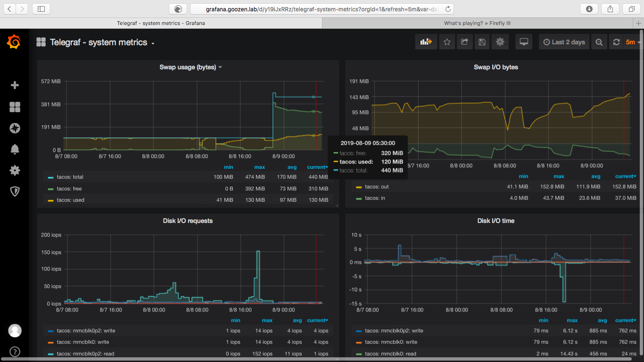Show Safari downloads

(589, 8)
